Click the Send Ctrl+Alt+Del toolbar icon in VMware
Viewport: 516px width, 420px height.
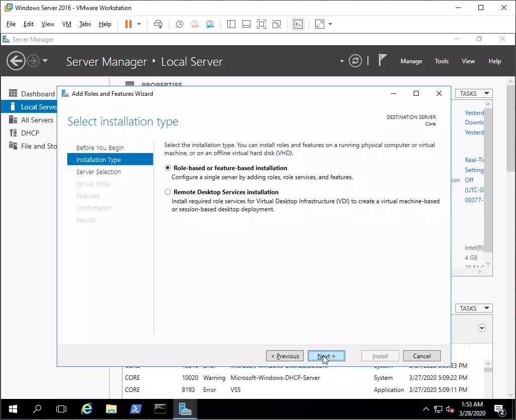(158, 24)
